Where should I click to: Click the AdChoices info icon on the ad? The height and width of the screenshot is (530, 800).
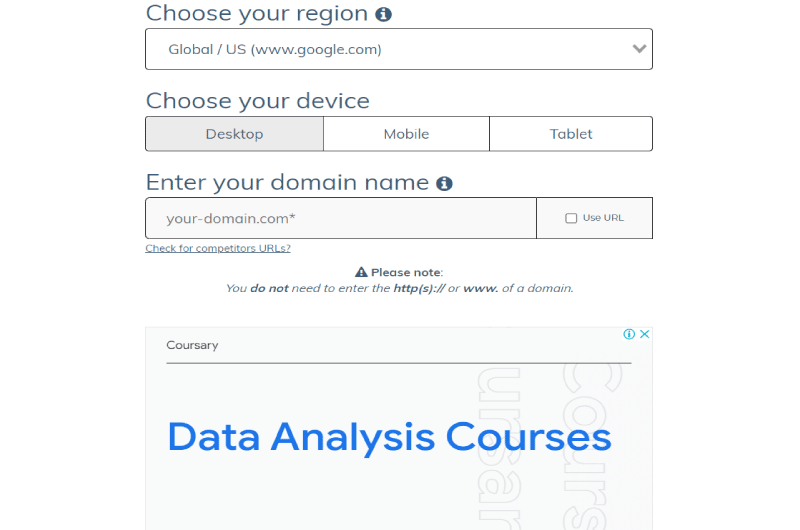[629, 334]
